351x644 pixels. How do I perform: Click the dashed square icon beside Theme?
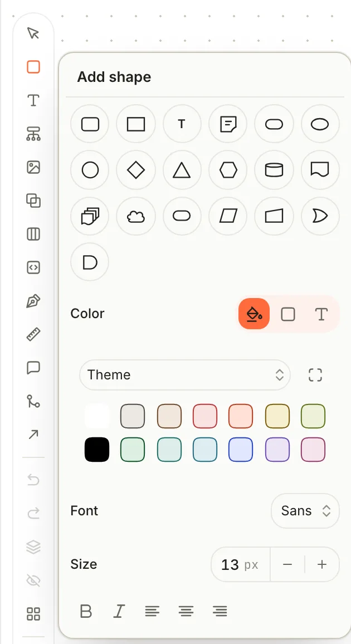(x=315, y=375)
